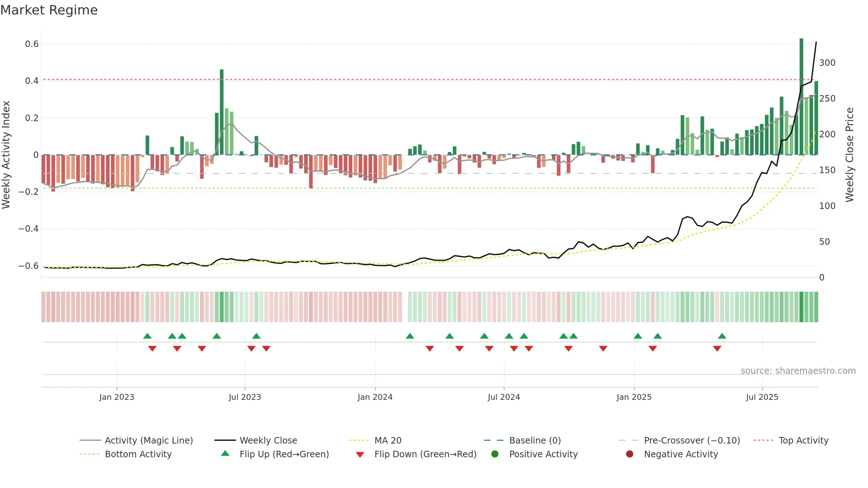Click the 100 tick on the price axis

(x=827, y=206)
